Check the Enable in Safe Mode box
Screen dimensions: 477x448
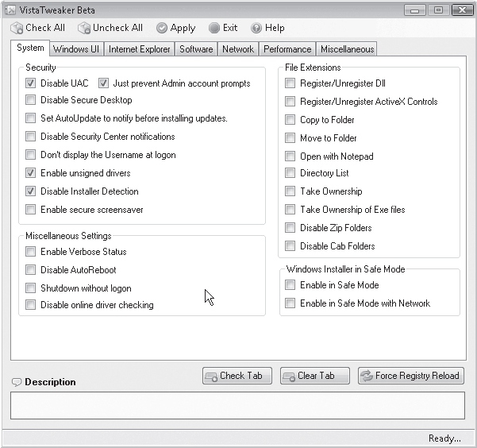point(290,285)
